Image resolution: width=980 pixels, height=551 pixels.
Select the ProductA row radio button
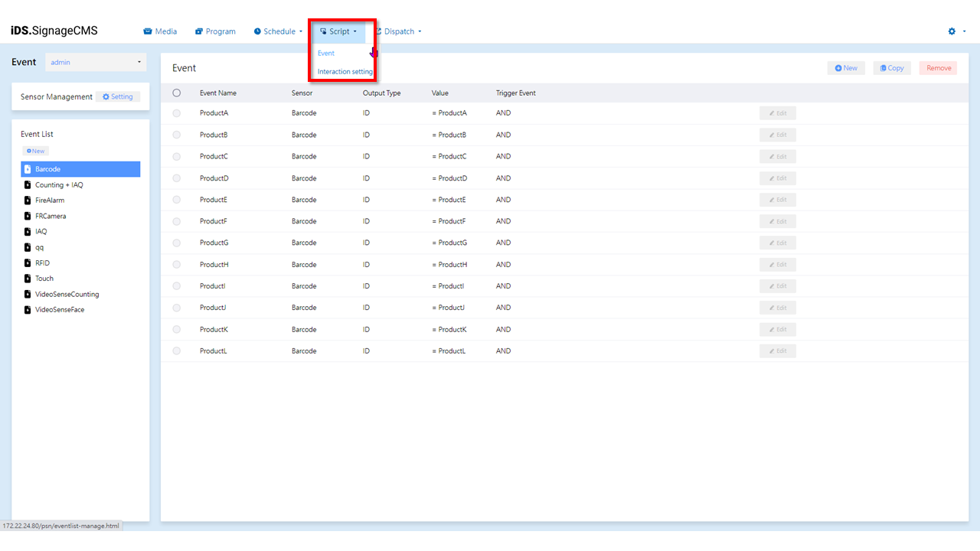177,113
